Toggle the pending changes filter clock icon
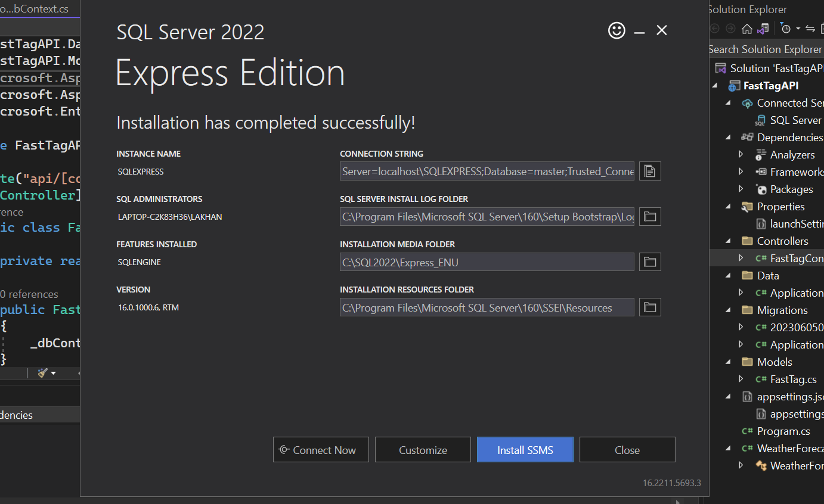The width and height of the screenshot is (824, 504). [786, 29]
